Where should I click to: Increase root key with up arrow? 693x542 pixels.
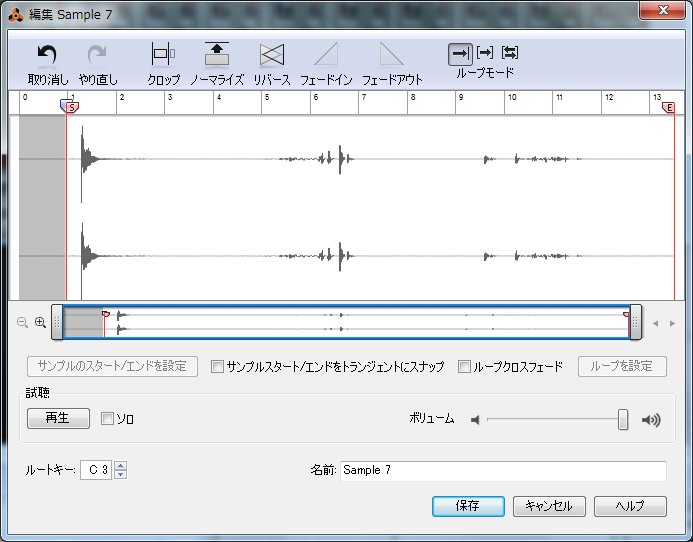coord(120,465)
